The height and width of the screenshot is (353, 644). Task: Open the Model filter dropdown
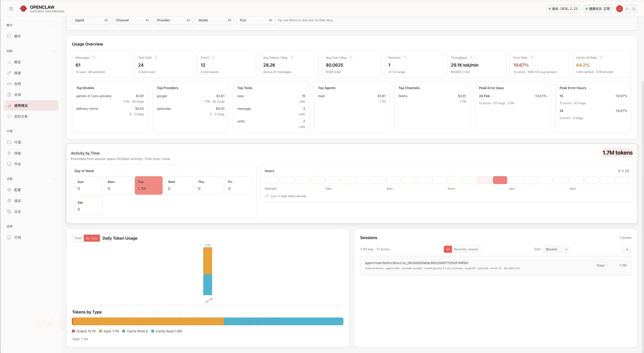(x=214, y=20)
